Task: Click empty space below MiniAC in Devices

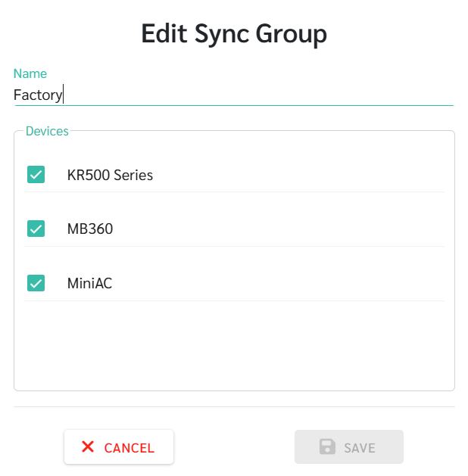Action: tap(234, 344)
